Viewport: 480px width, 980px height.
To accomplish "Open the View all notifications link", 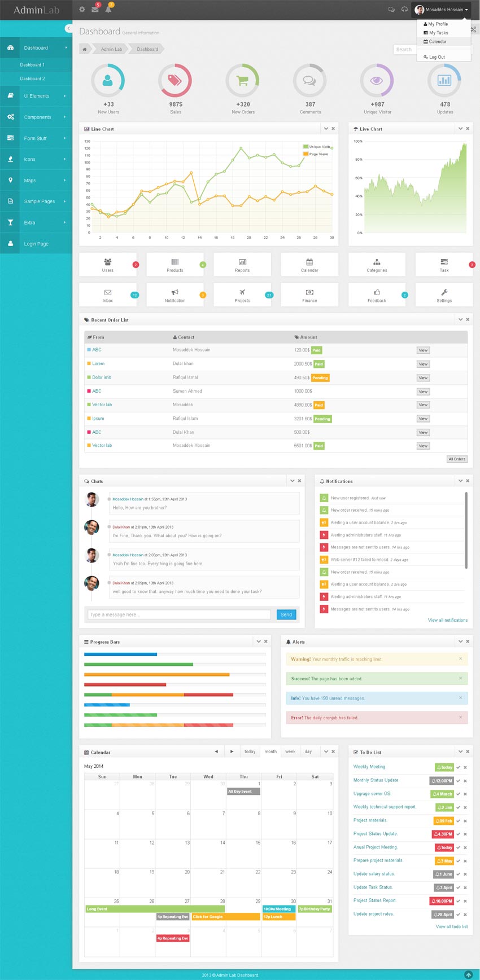I will pyautogui.click(x=447, y=620).
